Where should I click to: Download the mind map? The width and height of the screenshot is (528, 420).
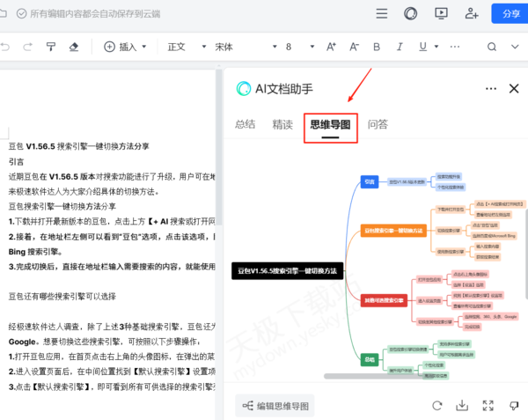(x=462, y=406)
